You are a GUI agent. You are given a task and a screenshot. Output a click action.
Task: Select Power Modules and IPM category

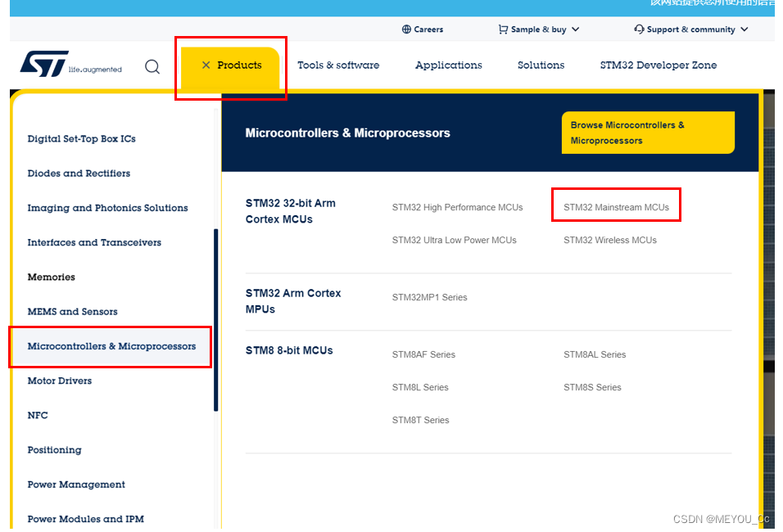pyautogui.click(x=85, y=519)
